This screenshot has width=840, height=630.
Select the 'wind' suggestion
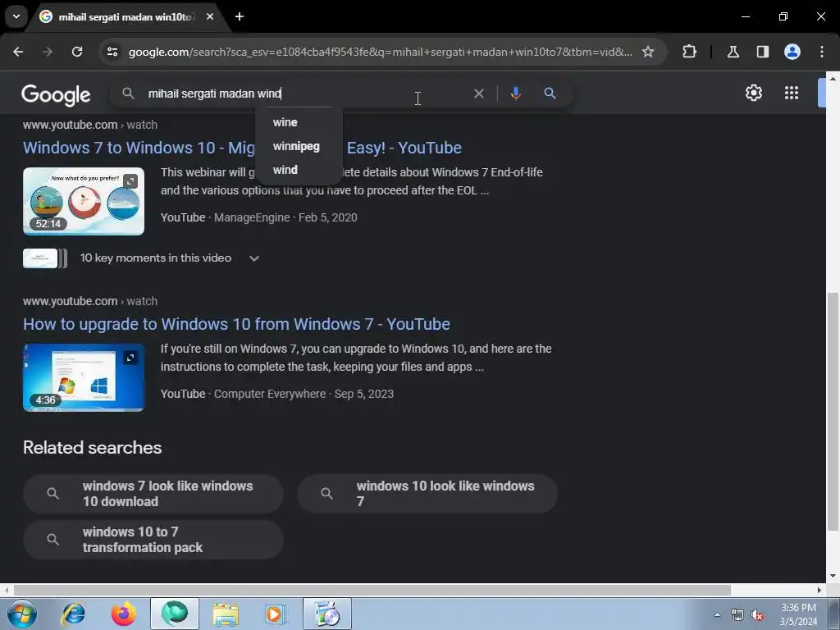[x=285, y=170]
